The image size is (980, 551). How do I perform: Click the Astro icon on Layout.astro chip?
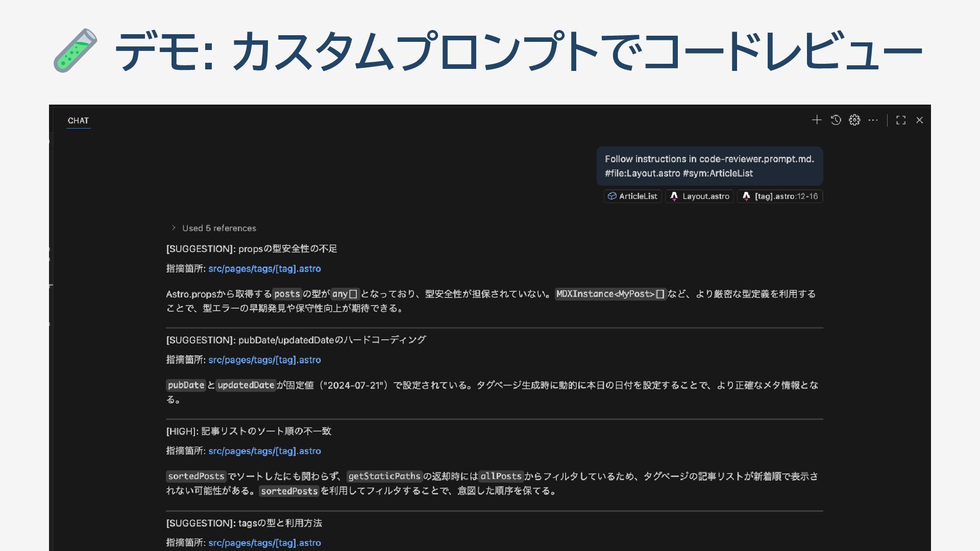click(674, 196)
